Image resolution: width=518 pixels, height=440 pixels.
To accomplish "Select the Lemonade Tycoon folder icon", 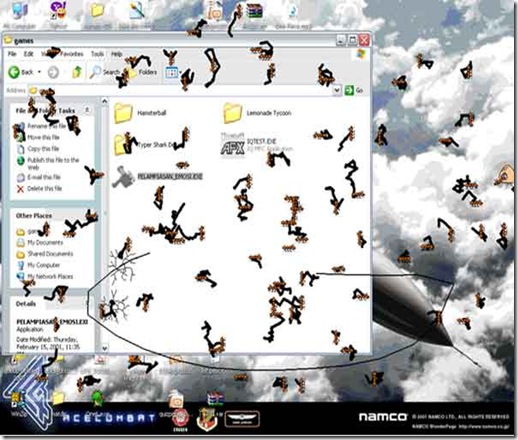I will (232, 113).
